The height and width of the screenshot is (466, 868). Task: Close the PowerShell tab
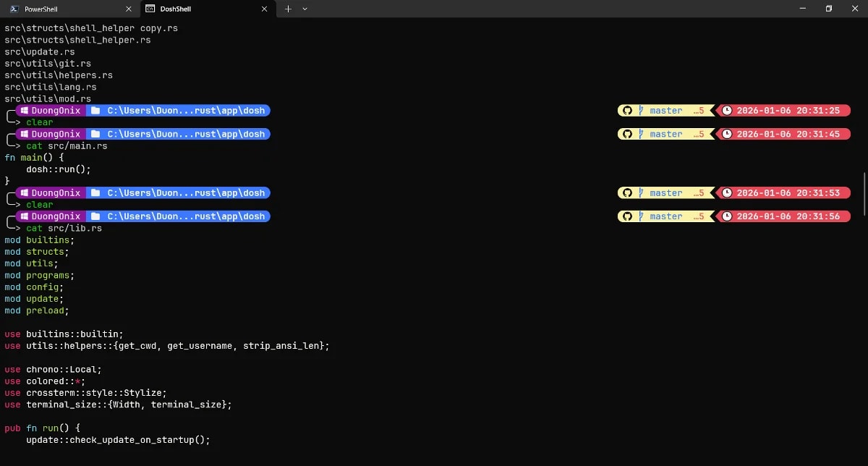click(129, 9)
